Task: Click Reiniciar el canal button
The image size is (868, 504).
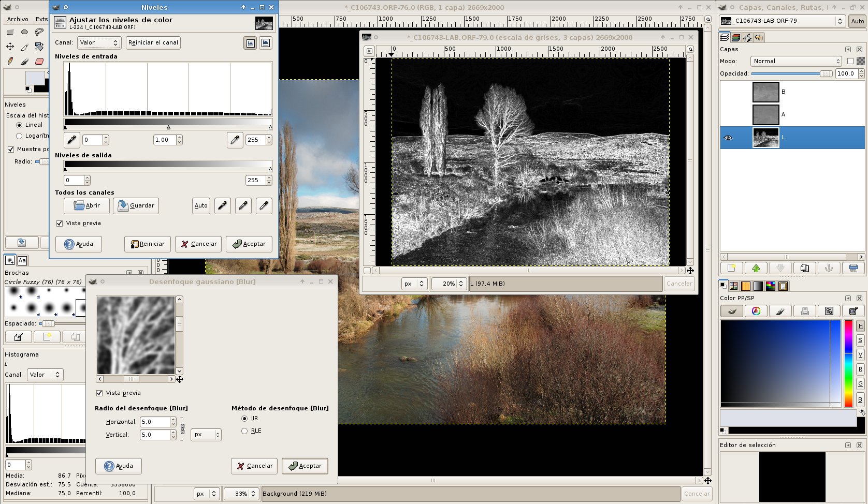Action: pyautogui.click(x=153, y=42)
